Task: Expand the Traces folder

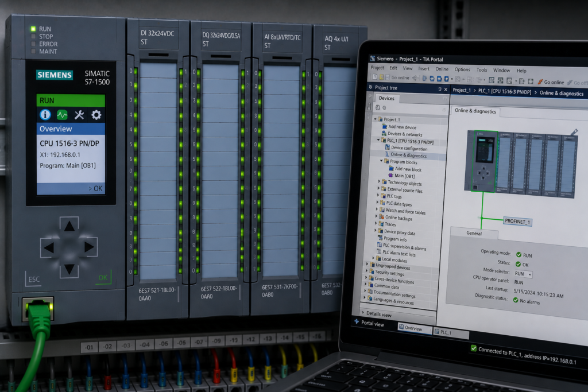Action: [x=376, y=223]
